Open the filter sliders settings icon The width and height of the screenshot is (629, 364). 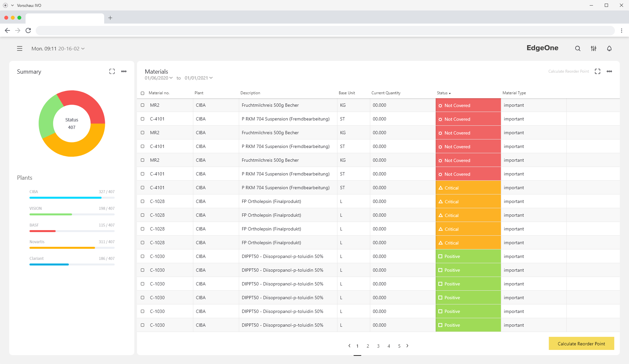click(593, 48)
